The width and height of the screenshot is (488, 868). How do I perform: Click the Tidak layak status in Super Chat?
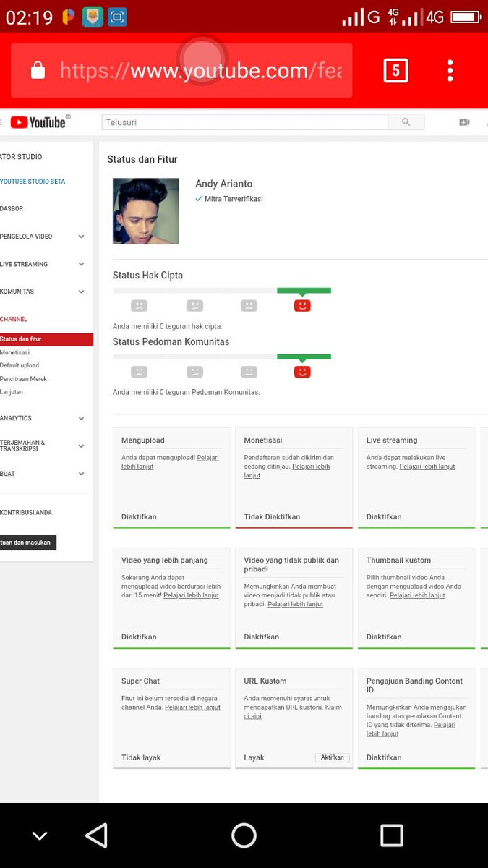tap(141, 757)
